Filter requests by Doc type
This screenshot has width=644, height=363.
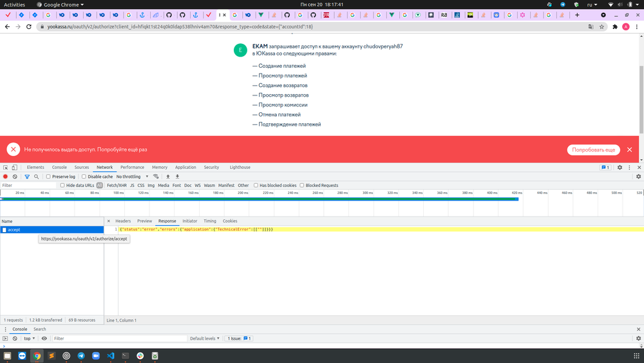pyautogui.click(x=187, y=186)
